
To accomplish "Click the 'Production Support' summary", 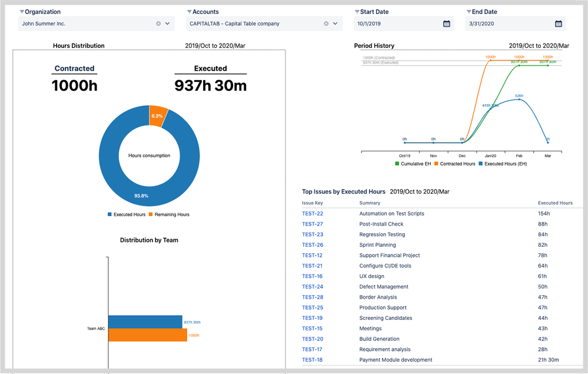I will point(383,308).
